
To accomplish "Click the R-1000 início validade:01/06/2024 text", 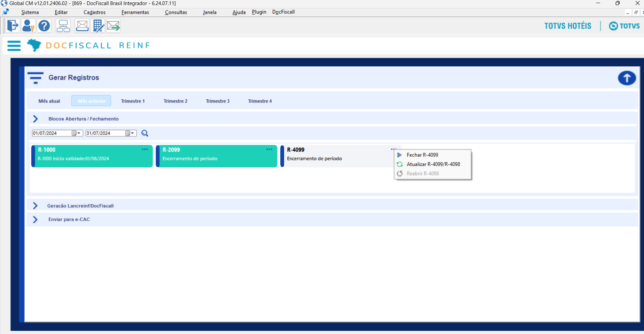I will [73, 159].
